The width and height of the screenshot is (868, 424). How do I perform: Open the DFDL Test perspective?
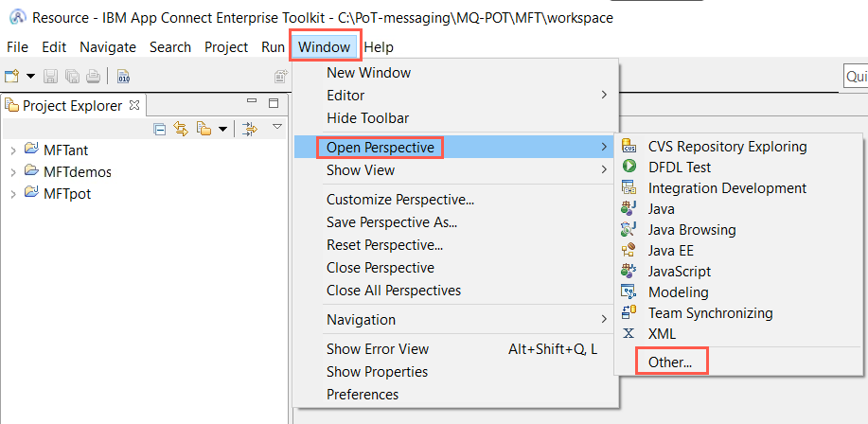tap(738, 168)
